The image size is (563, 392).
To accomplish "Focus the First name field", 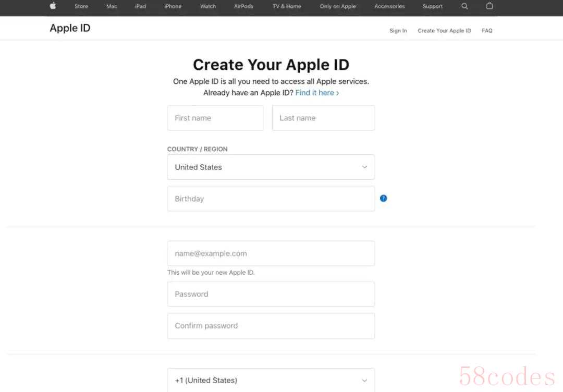I will click(x=215, y=118).
